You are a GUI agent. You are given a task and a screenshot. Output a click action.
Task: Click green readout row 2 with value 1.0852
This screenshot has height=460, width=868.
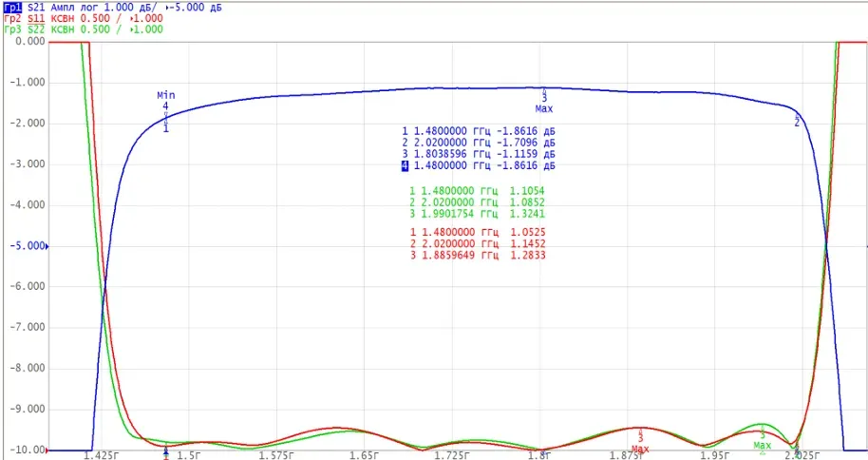point(477,202)
